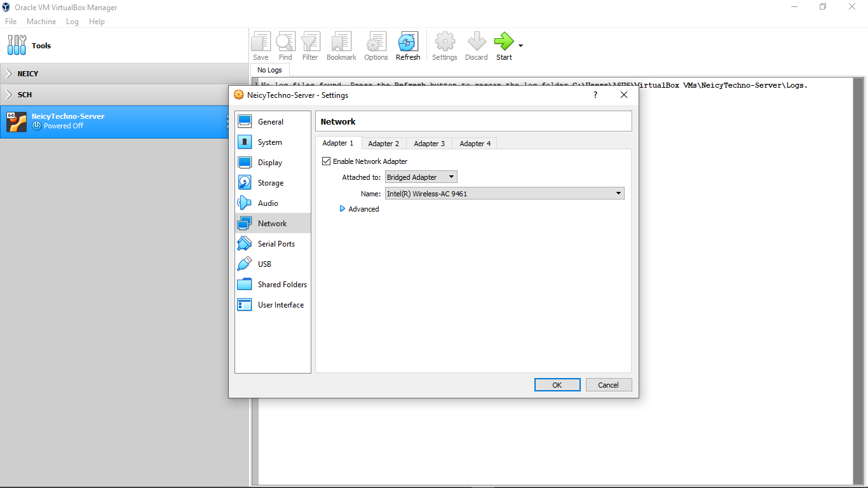
Task: Open the Log menu
Action: 72,22
